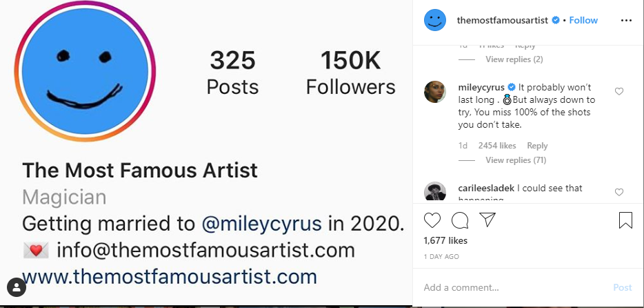Open the three-dot more options menu
This screenshot has height=308, width=644.
click(x=625, y=21)
